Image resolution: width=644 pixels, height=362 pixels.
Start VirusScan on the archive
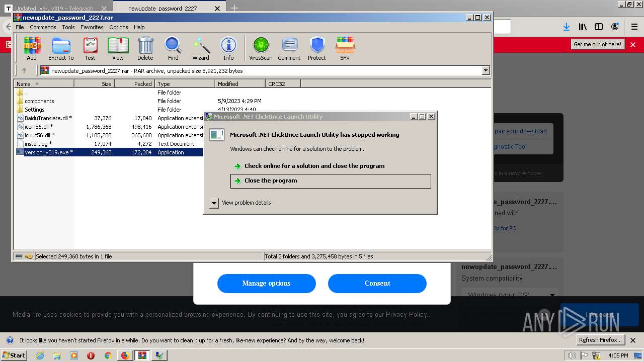pyautogui.click(x=261, y=49)
